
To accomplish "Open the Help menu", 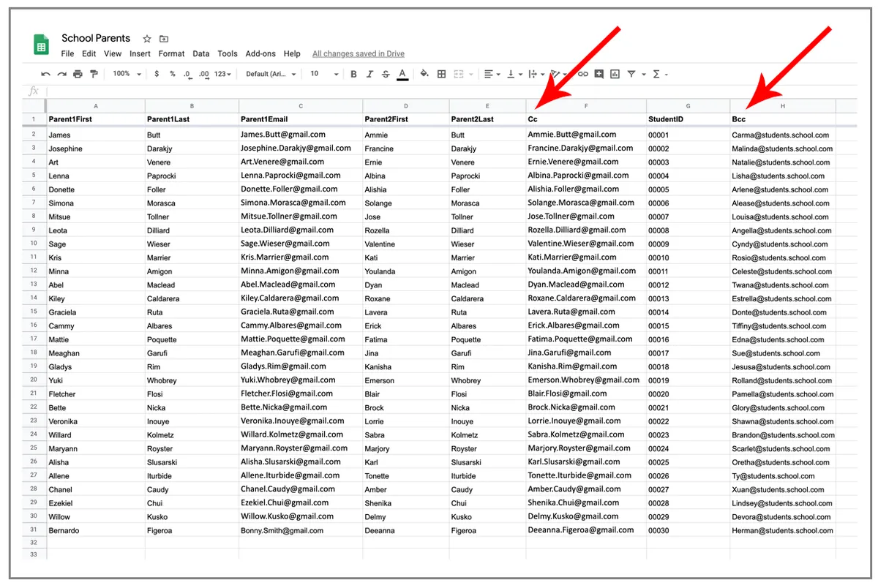I will tap(292, 53).
